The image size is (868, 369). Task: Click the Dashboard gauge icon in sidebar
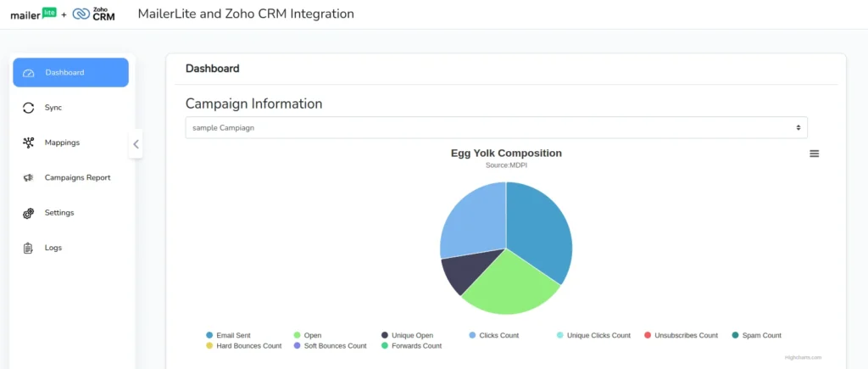29,73
